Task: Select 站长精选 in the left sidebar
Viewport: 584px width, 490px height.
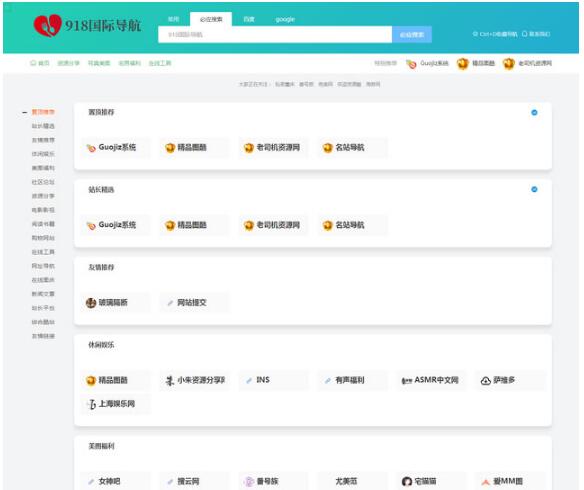Action: click(x=43, y=126)
